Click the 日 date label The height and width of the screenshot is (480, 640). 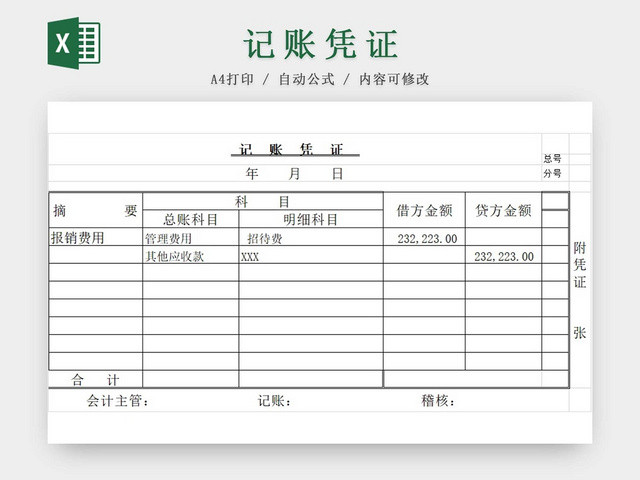337,174
